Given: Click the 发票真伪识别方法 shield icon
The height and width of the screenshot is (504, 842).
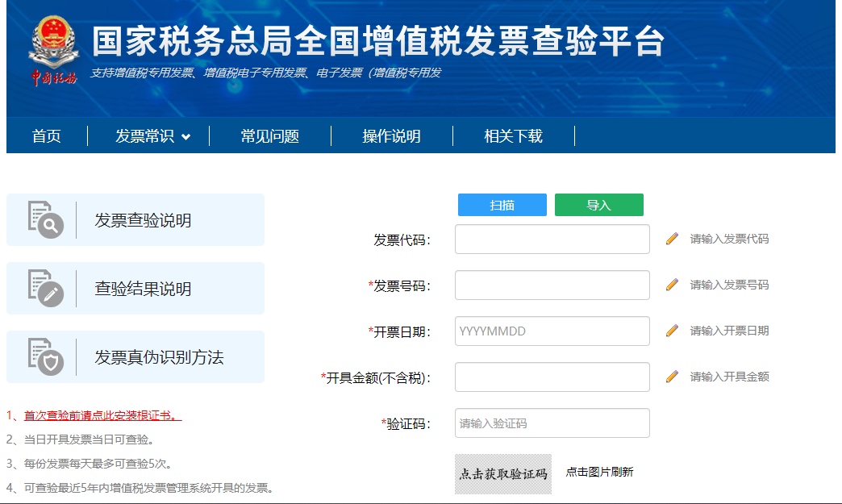Looking at the screenshot, I should [46, 357].
